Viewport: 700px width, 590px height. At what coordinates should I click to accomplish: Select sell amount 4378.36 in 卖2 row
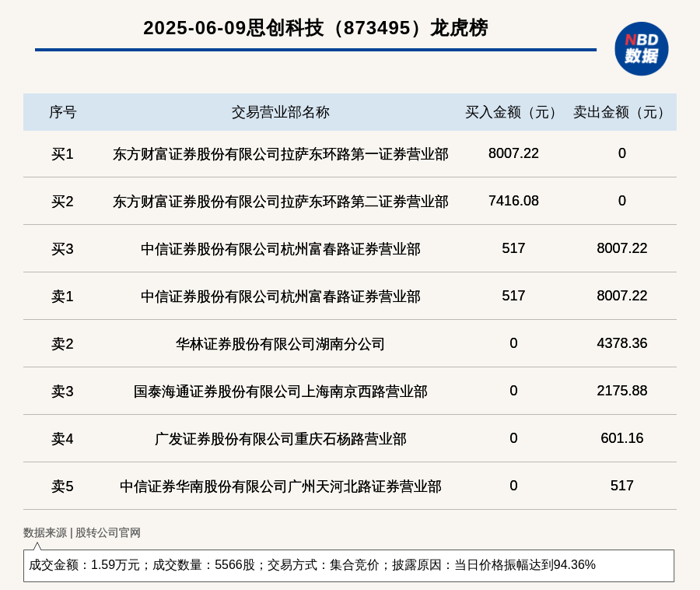coord(622,343)
